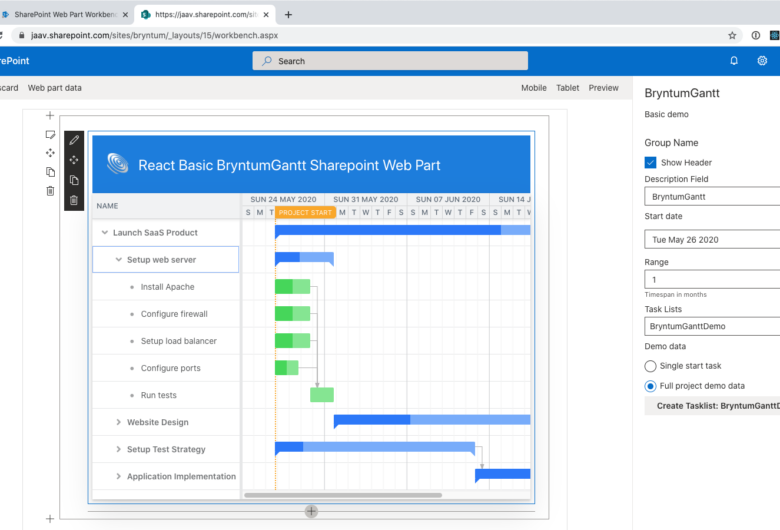
Task: Open a new browser tab with plus button
Action: pyautogui.click(x=288, y=14)
